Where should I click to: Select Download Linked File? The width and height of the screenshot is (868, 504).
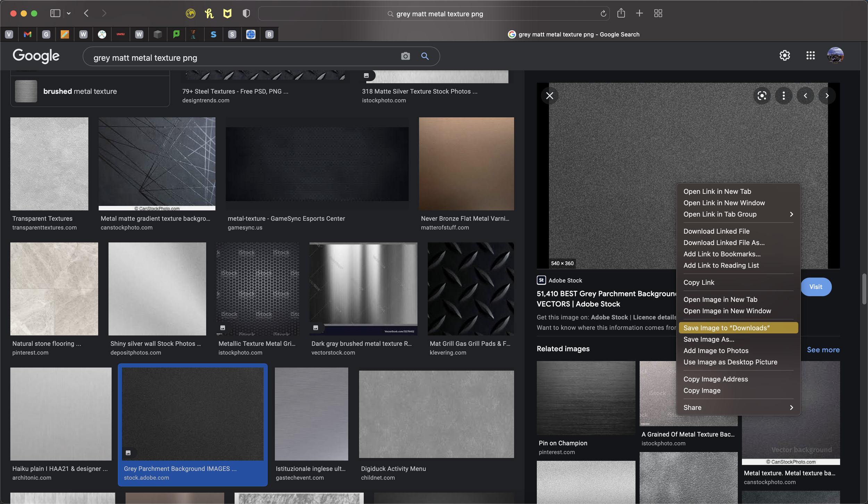coord(738,231)
